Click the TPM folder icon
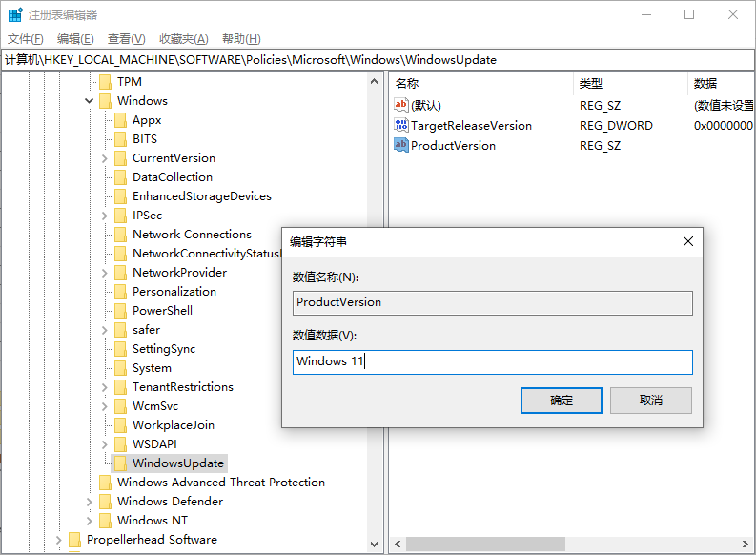The width and height of the screenshot is (756, 555). 105,82
